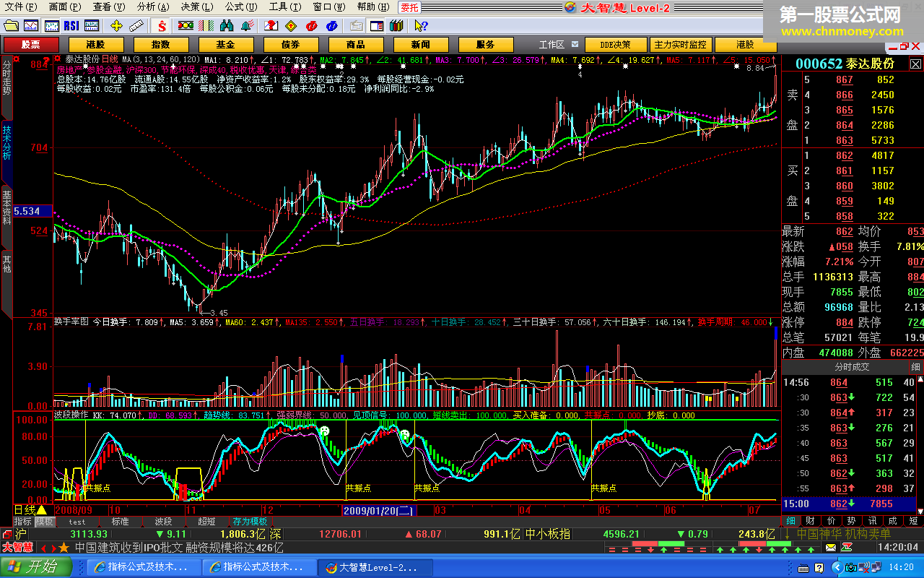Open the binoculars search tool

click(x=227, y=26)
